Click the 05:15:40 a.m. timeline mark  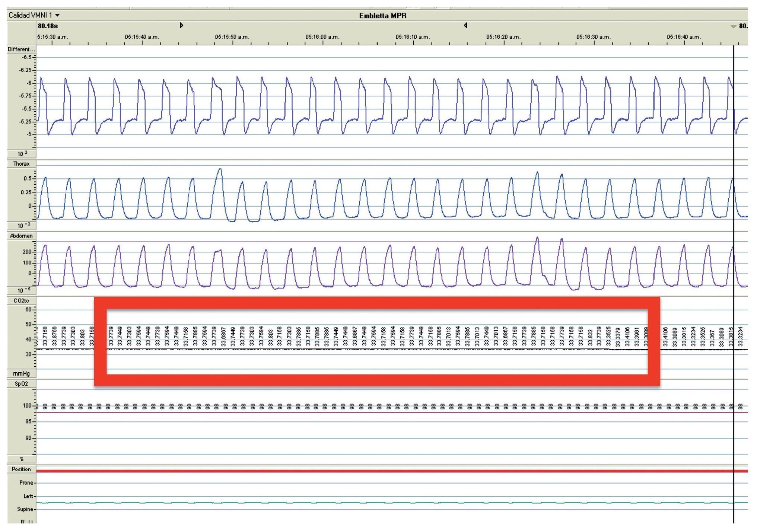(142, 37)
